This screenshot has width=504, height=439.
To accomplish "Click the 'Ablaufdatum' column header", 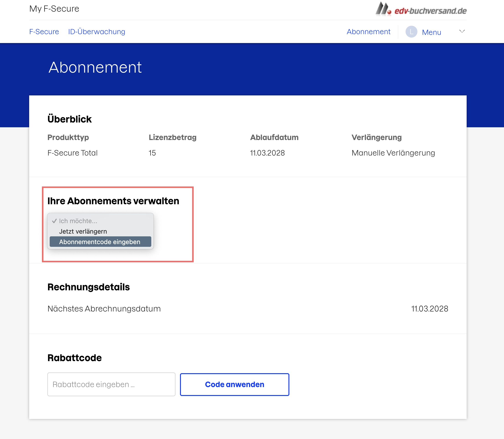I will [x=274, y=138].
